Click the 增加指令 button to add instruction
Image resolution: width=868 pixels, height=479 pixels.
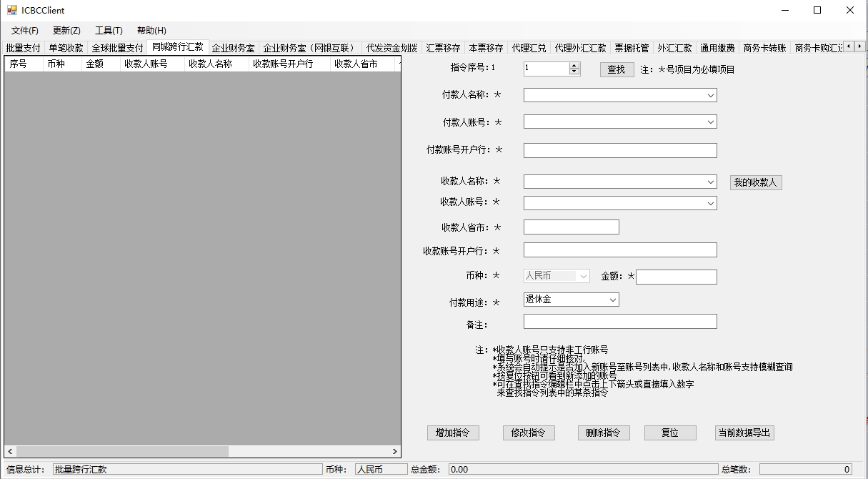pyautogui.click(x=453, y=433)
